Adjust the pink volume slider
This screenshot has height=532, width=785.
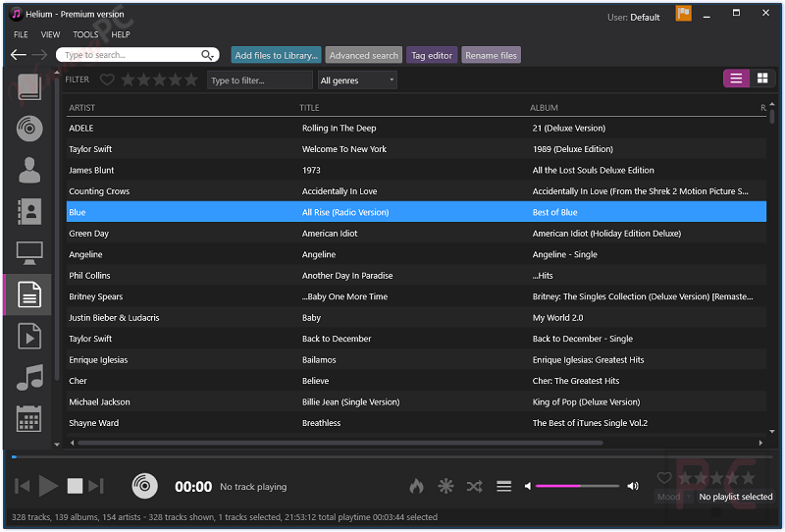(x=577, y=486)
